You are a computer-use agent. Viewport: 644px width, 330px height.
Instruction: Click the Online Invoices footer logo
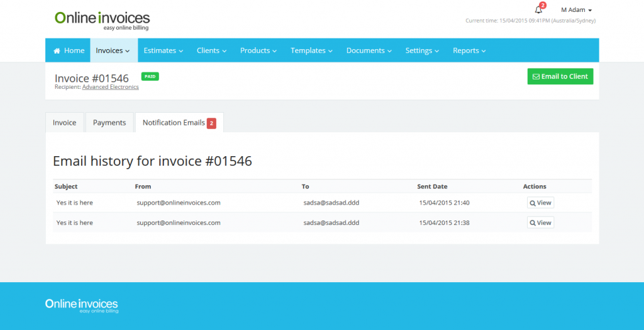pos(81,305)
